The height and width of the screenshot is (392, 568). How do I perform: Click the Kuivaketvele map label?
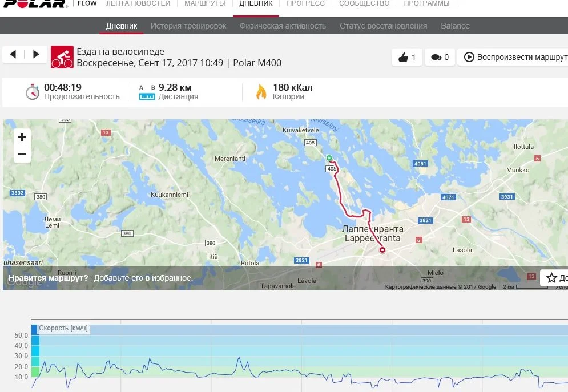[x=301, y=130]
